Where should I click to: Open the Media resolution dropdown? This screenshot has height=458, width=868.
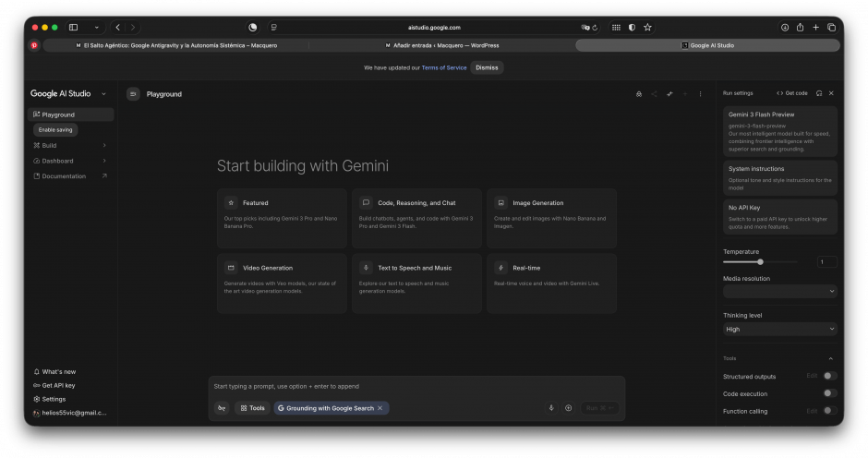click(779, 291)
